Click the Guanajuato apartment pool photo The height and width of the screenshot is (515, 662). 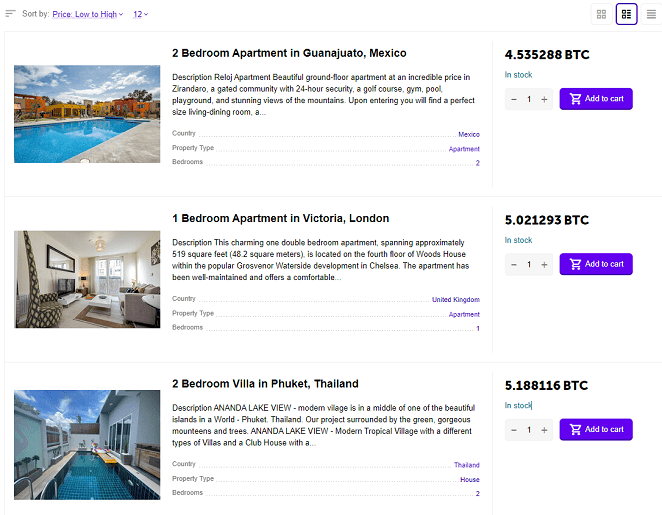tap(87, 114)
